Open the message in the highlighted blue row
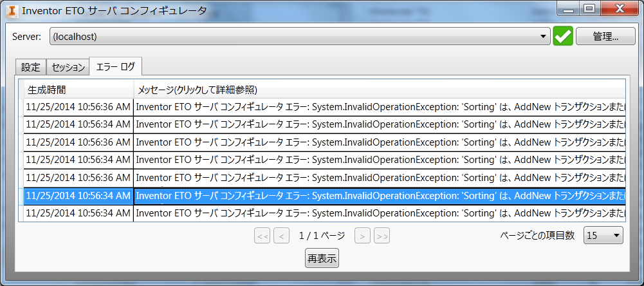Screen dimensions: 644x286 [380, 196]
